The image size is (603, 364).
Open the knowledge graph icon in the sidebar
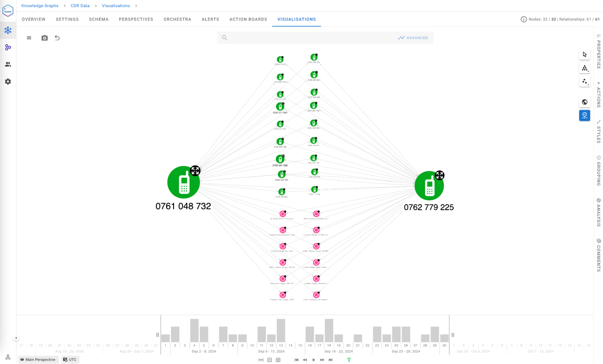(8, 30)
